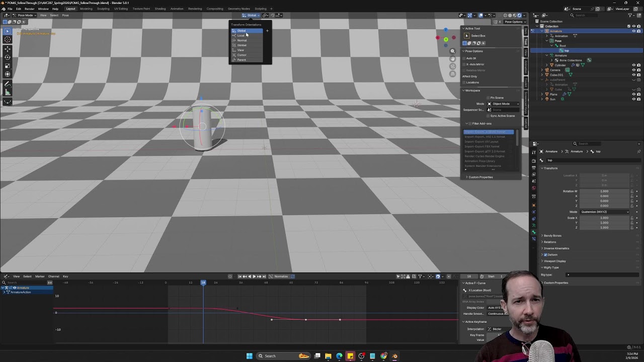Choose Gimbal in Transform Orientations list
644x362 pixels.
pyautogui.click(x=247, y=45)
